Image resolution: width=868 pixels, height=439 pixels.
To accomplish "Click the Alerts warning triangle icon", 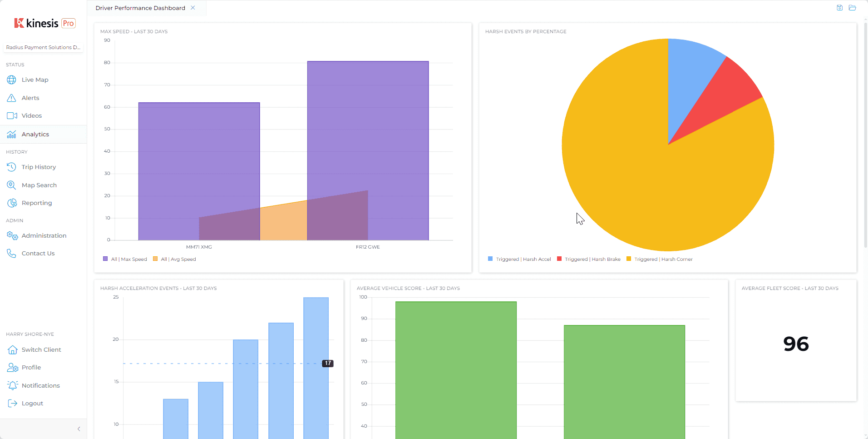I will click(12, 98).
